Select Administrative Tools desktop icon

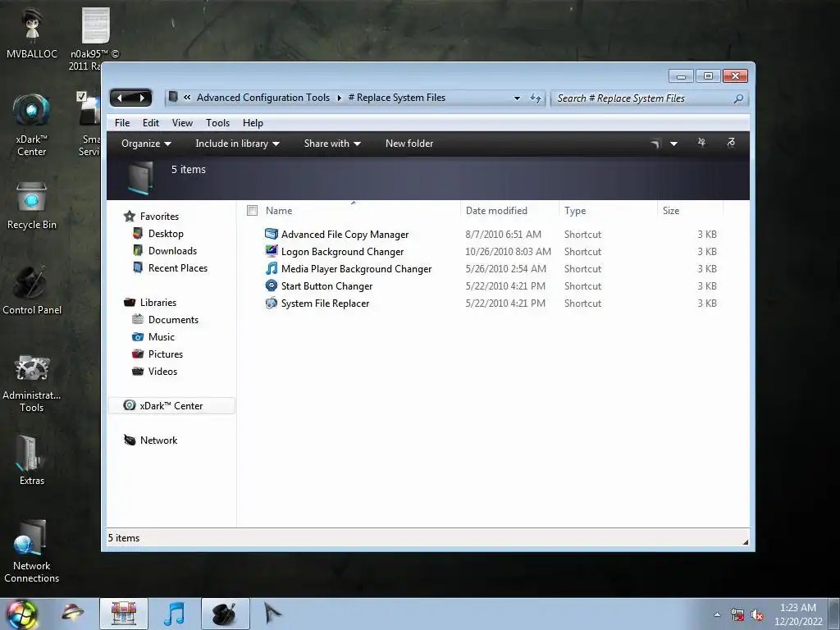pos(32,368)
